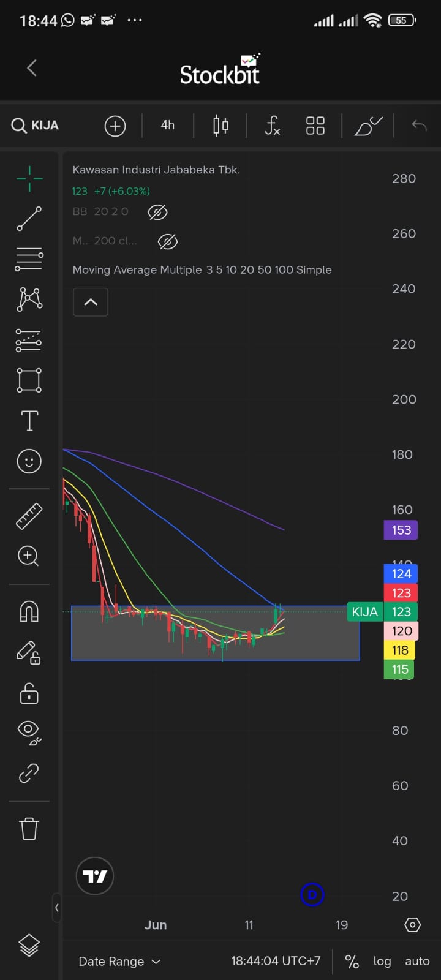Delete drawings with the trash icon
Image resolution: width=441 pixels, height=980 pixels.
(x=29, y=829)
